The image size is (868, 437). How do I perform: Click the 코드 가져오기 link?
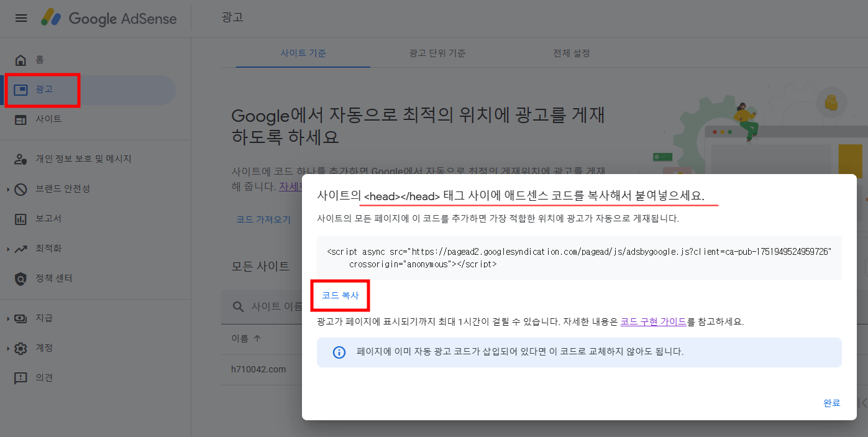click(263, 219)
